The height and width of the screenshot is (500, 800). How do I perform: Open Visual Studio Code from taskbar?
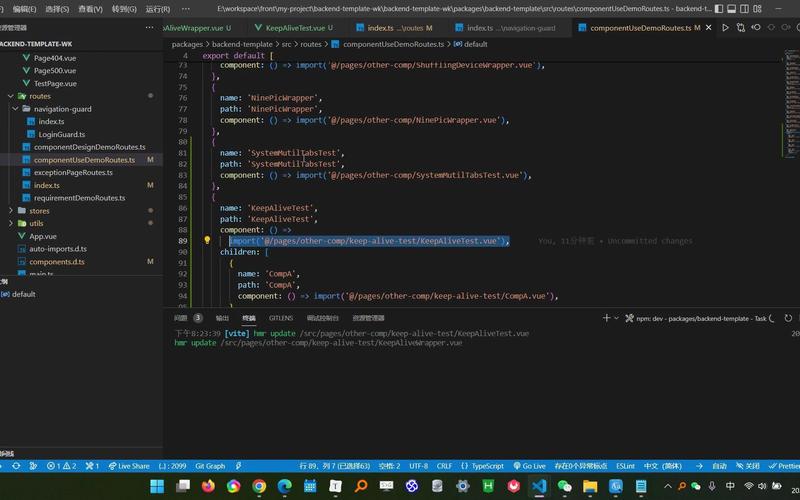point(539,486)
